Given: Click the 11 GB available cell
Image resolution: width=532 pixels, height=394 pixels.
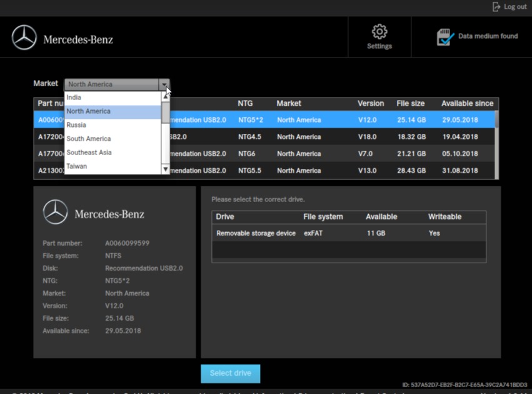Looking at the screenshot, I should pyautogui.click(x=376, y=233).
